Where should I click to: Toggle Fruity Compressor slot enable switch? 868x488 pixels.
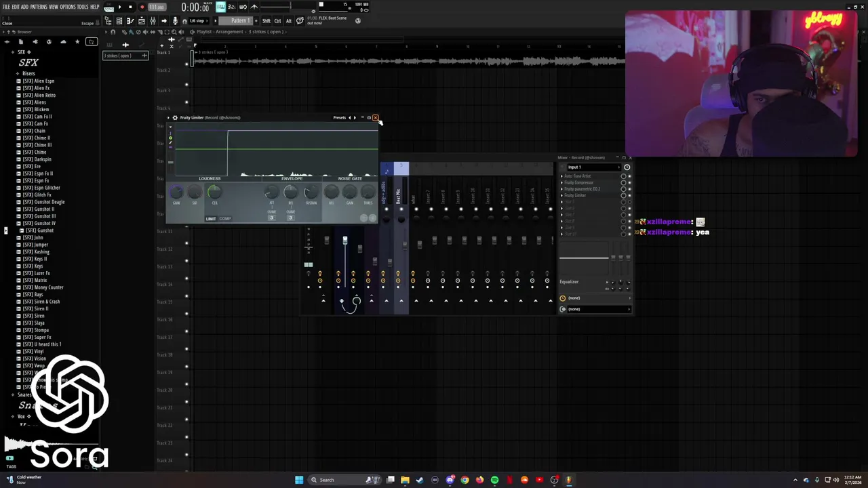point(629,182)
